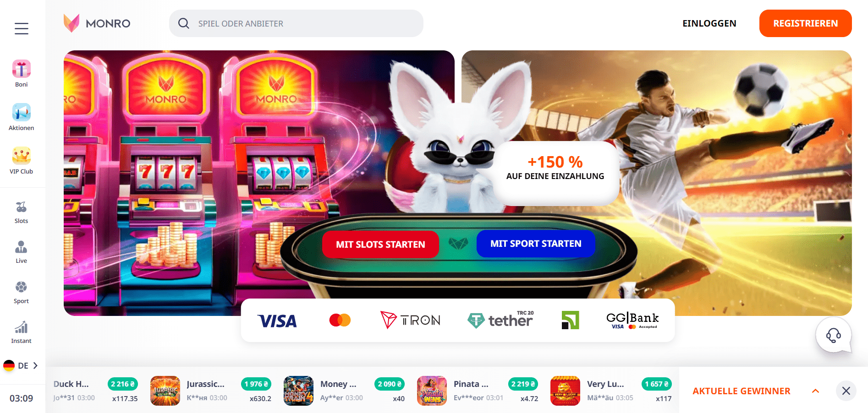Open the VIP Club crown icon
The image size is (868, 413).
[21, 156]
